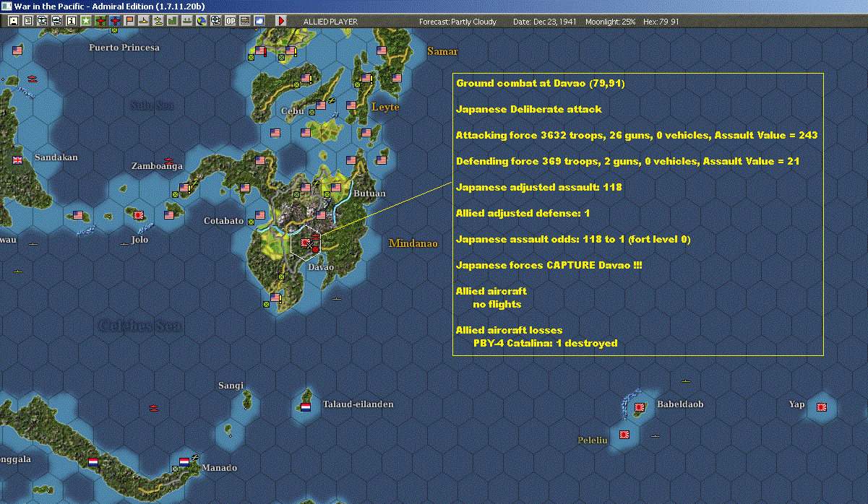Select the Japanese flag at Peleliu

[624, 435]
